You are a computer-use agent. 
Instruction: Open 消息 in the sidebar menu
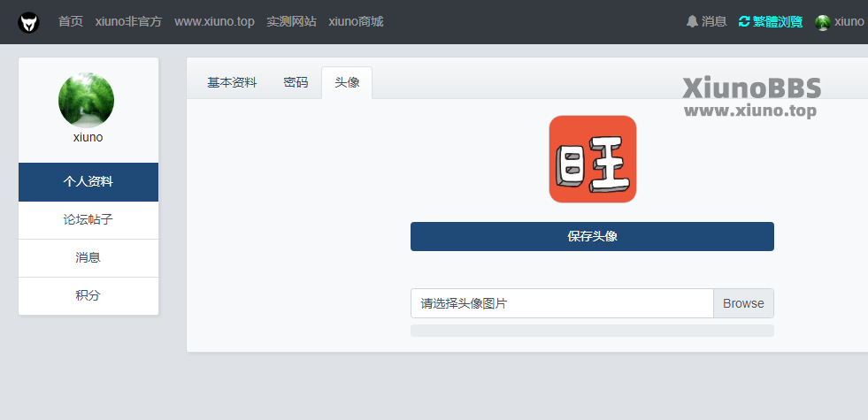pyautogui.click(x=88, y=258)
